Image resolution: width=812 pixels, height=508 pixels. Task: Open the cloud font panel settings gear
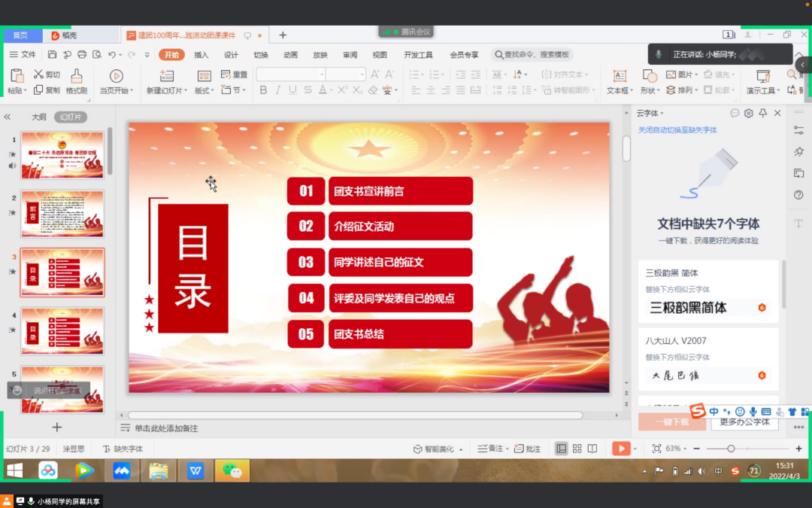click(x=749, y=113)
